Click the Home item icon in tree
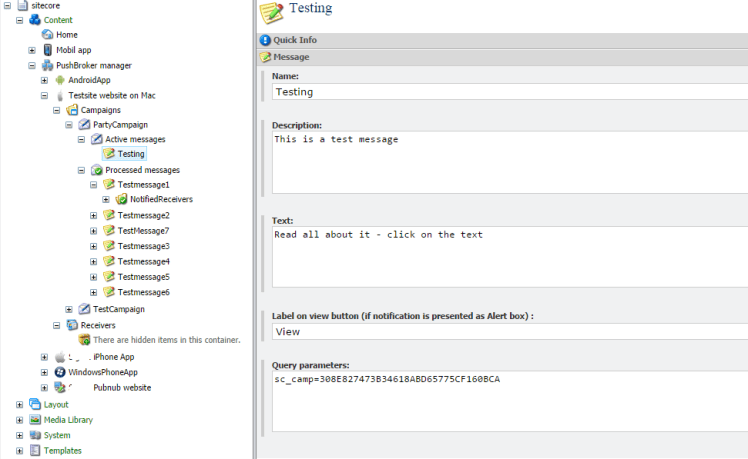Screen dimensions: 748x459 (x=47, y=35)
